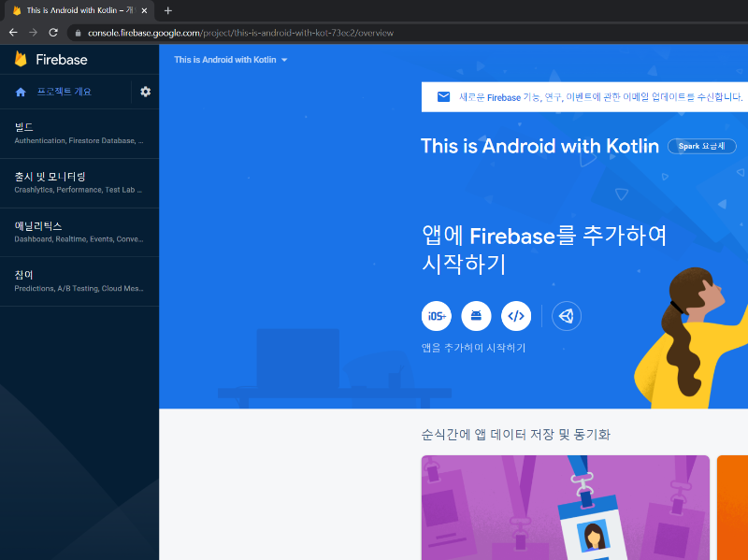Open a new browser tab
The height and width of the screenshot is (560, 748).
pos(168,10)
